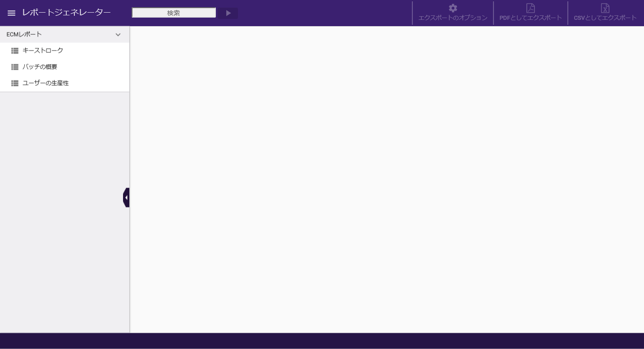Collapse the sidebar with the arrow handle
This screenshot has height=349, width=644.
point(126,197)
